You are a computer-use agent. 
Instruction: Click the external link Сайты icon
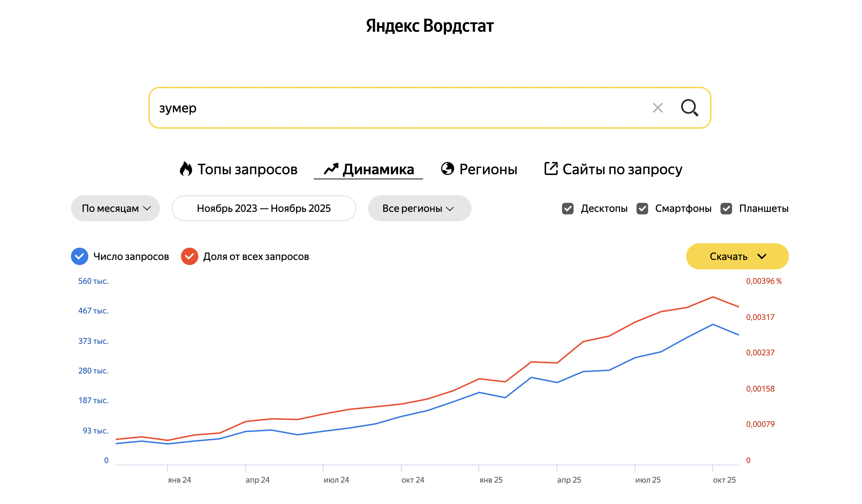pyautogui.click(x=551, y=168)
